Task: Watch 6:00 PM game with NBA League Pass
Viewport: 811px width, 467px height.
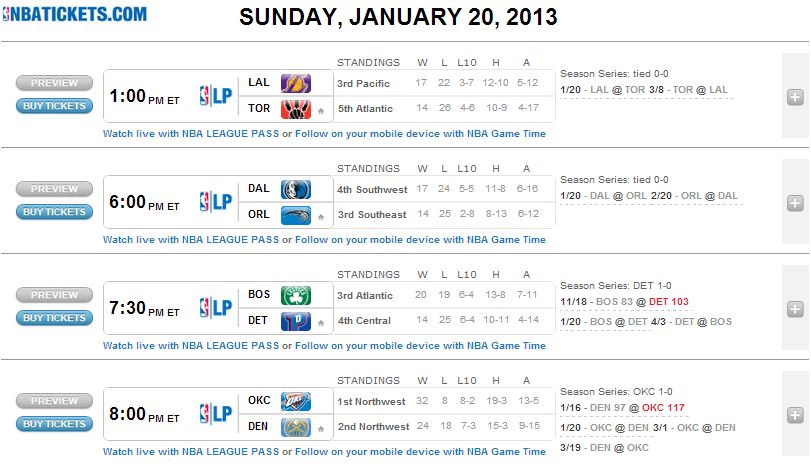Action: tap(191, 240)
